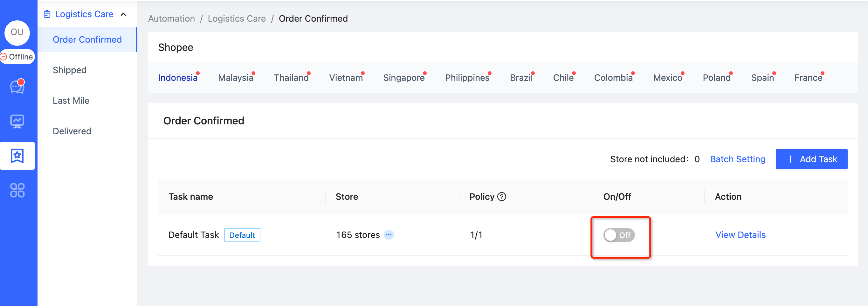This screenshot has height=306, width=868.
Task: Collapse the Logistics Care menu chevron
Action: (123, 14)
